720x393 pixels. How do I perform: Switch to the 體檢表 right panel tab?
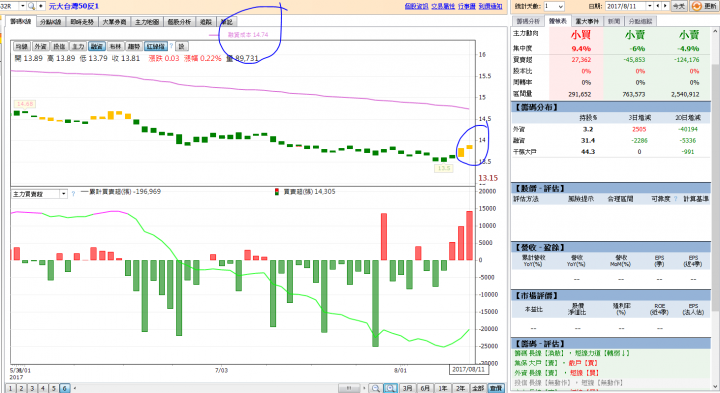557,21
